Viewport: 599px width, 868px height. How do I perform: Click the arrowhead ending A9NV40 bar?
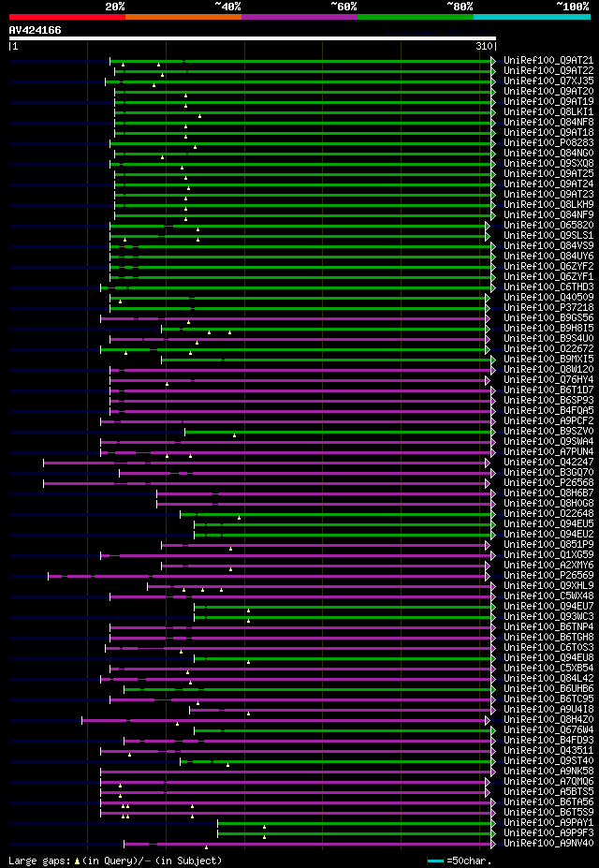click(x=493, y=845)
